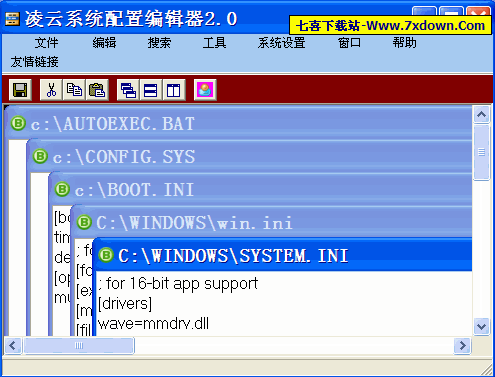Activate the c:\AUTOEXEC.BAT window title bar
The height and width of the screenshot is (377, 495).
[x=238, y=123]
